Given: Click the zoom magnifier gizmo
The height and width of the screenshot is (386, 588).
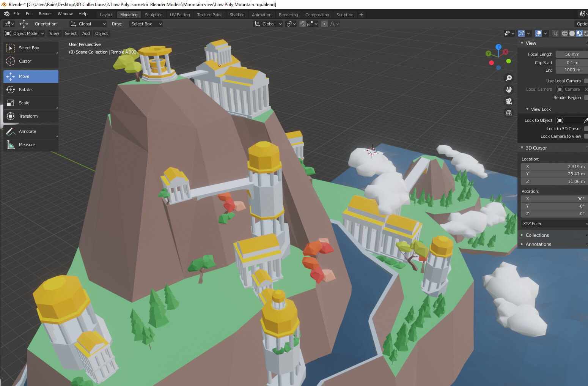Looking at the screenshot, I should [x=509, y=78].
